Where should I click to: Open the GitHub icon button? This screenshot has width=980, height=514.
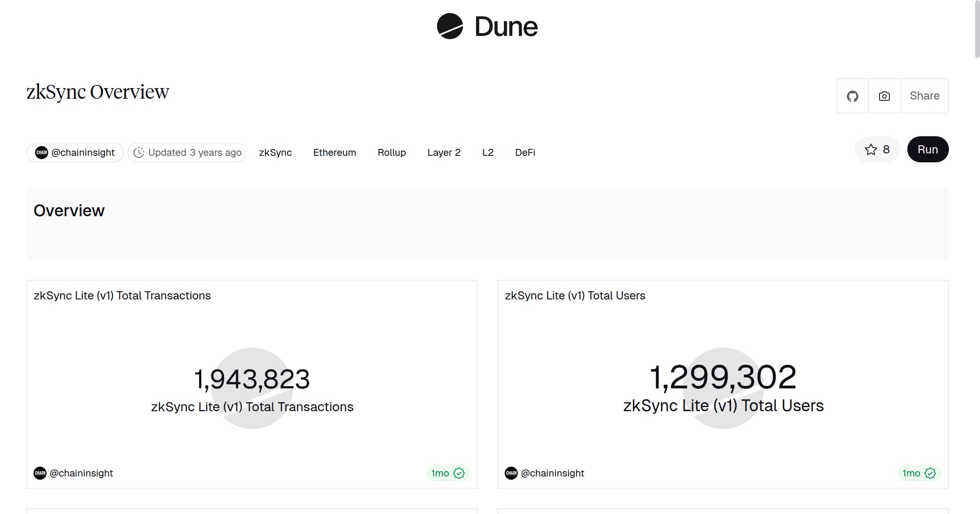[852, 96]
